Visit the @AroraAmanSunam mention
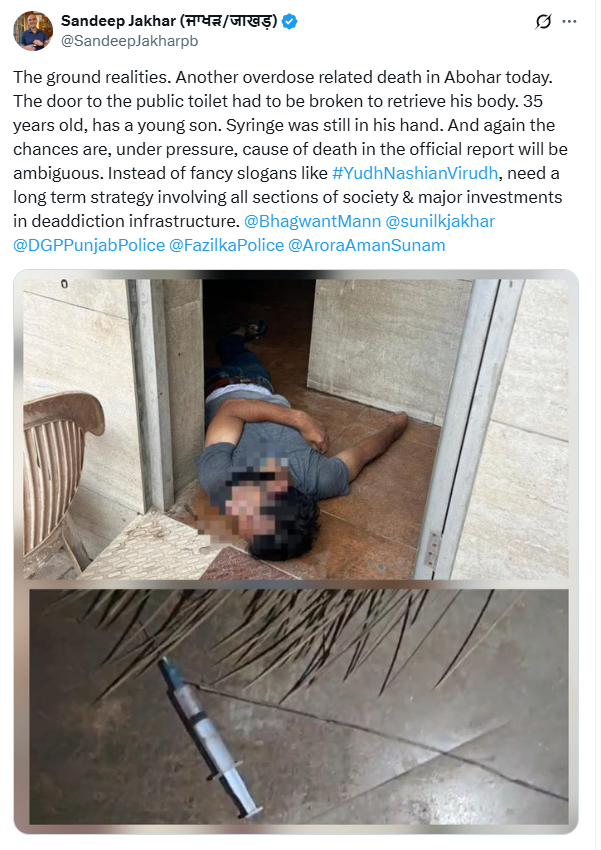 [x=366, y=245]
